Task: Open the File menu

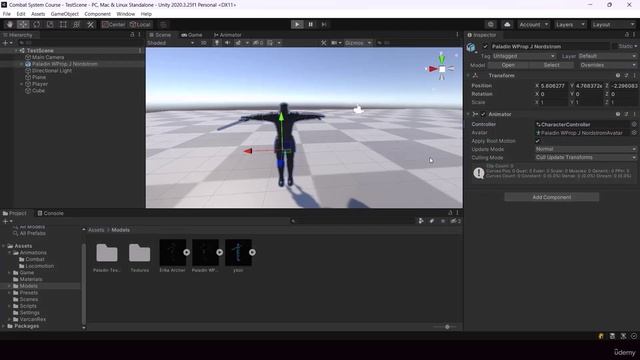Action: point(7,14)
